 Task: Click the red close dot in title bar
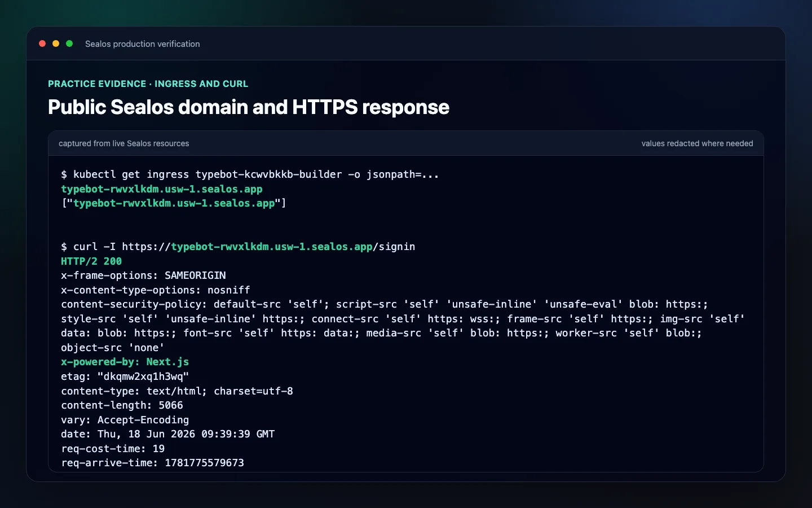click(42, 43)
